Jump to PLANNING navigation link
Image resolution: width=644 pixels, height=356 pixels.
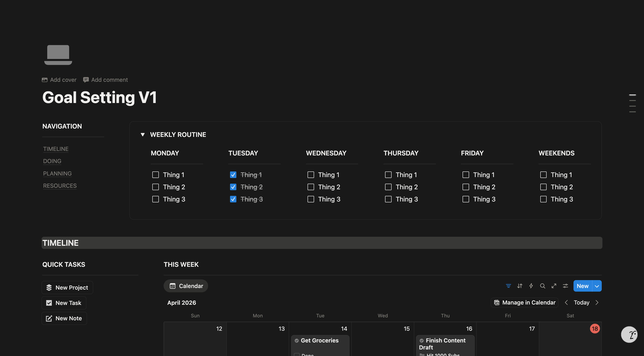point(57,173)
